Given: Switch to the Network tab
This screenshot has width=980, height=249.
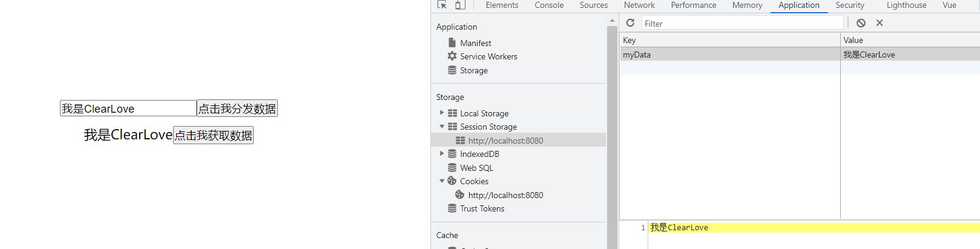Looking at the screenshot, I should click(x=639, y=5).
